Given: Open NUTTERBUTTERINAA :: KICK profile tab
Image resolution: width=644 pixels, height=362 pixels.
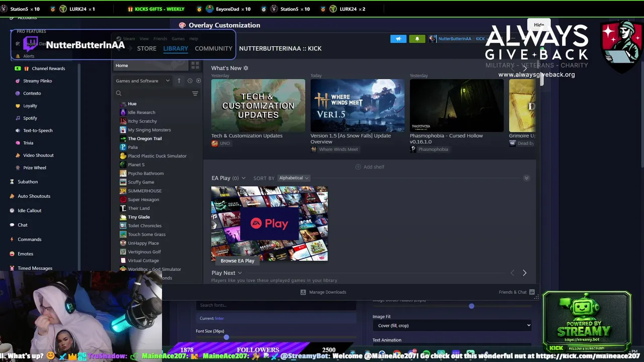Looking at the screenshot, I should pyautogui.click(x=280, y=48).
